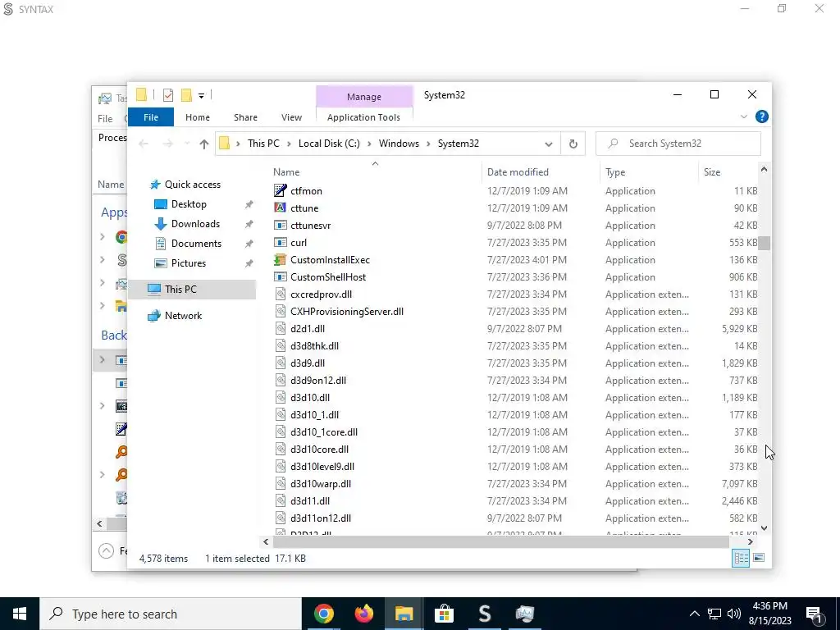The width and height of the screenshot is (840, 630).
Task: Open Microsoft Store from the taskbar
Action: (x=444, y=614)
